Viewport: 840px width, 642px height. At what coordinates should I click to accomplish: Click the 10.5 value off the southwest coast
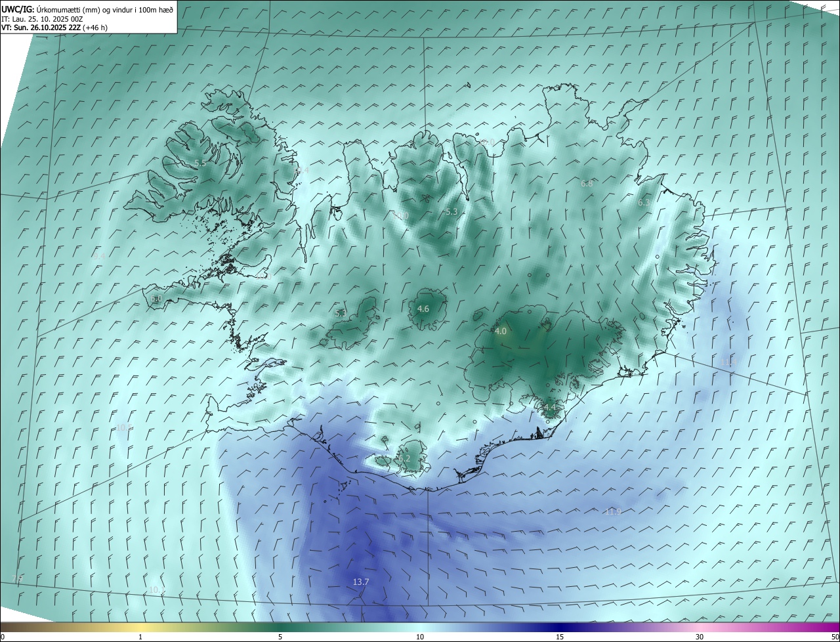click(124, 427)
